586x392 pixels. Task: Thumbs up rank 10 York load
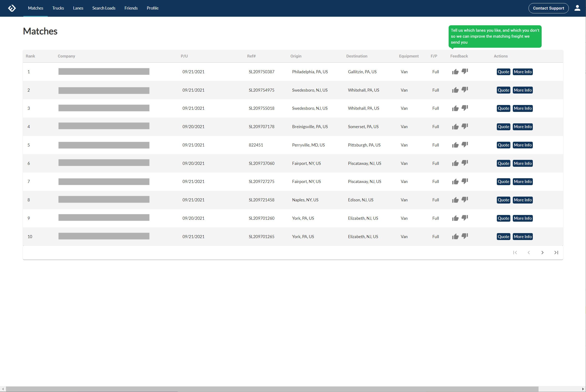[x=455, y=236]
